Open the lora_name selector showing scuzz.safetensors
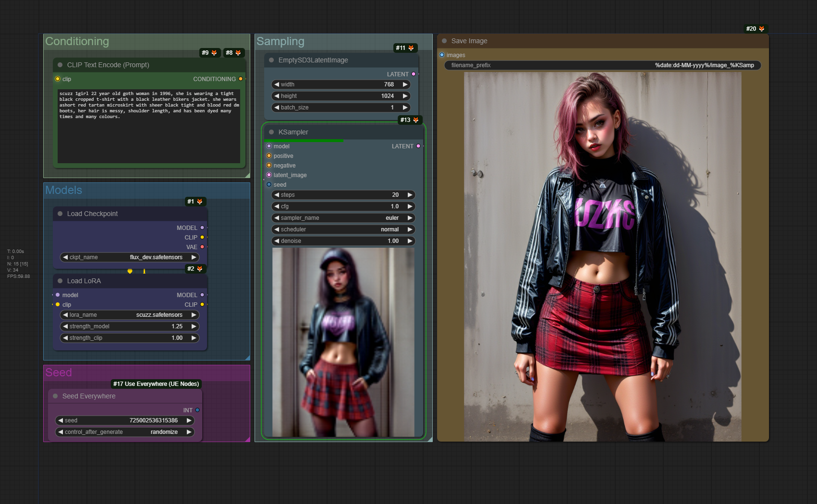The image size is (817, 504). click(130, 315)
